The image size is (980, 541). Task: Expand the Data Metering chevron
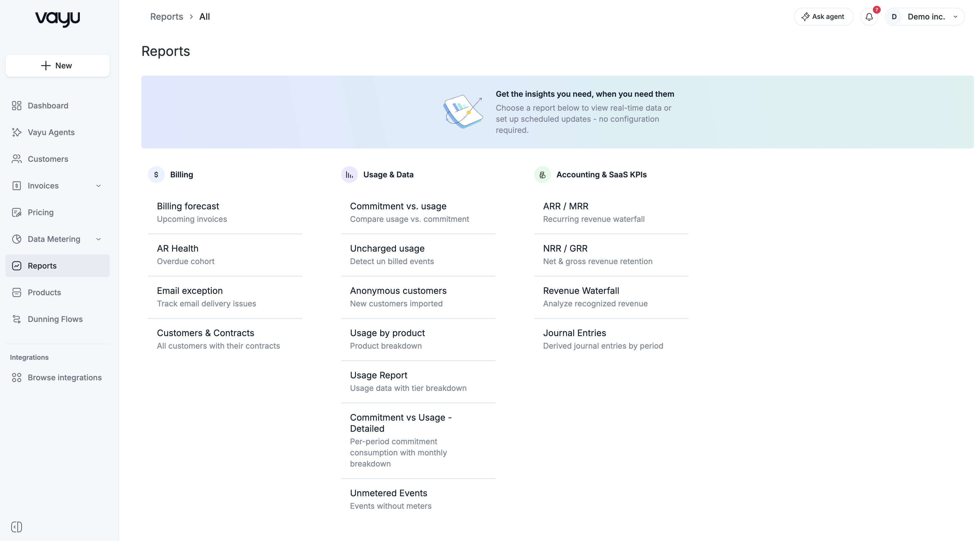pyautogui.click(x=99, y=239)
